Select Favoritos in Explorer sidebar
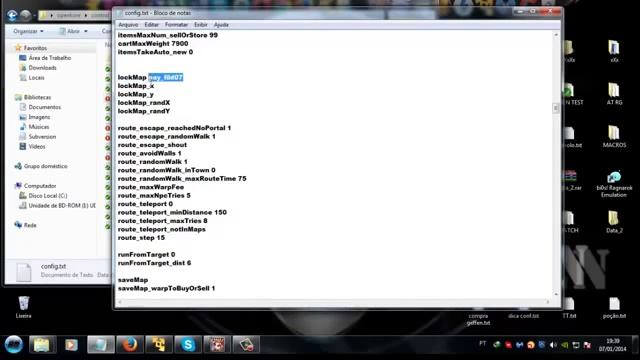The height and width of the screenshot is (360, 640). (35, 48)
